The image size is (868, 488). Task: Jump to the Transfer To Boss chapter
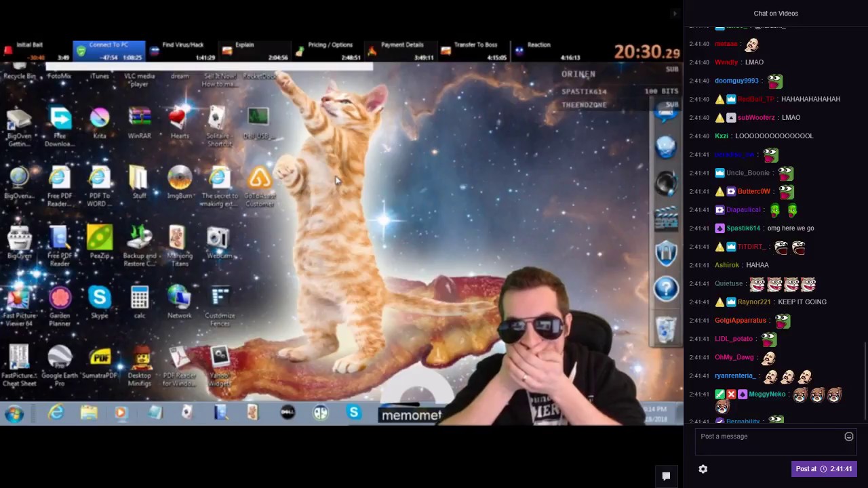473,50
